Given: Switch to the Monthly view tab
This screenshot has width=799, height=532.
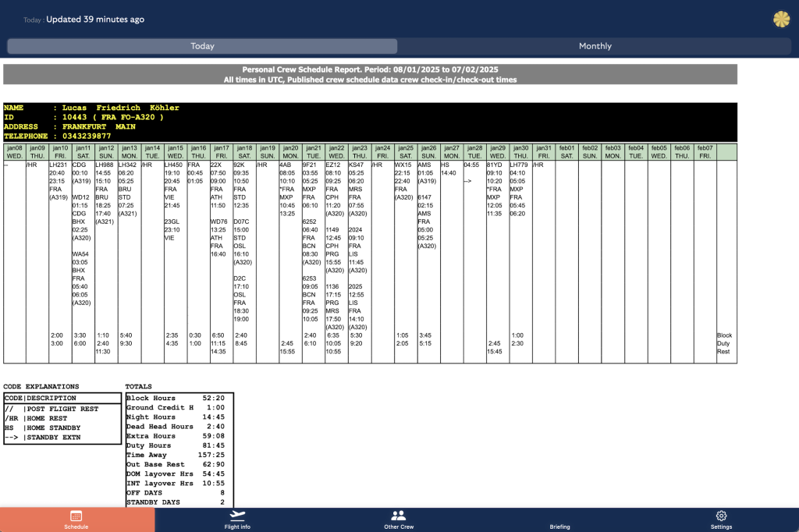Looking at the screenshot, I should pyautogui.click(x=595, y=46).
